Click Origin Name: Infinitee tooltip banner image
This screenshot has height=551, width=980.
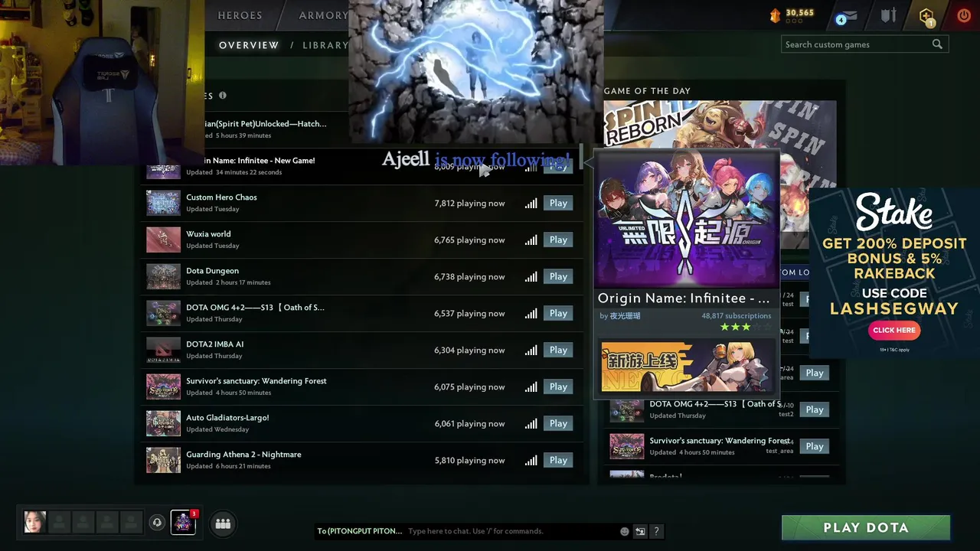click(x=687, y=219)
